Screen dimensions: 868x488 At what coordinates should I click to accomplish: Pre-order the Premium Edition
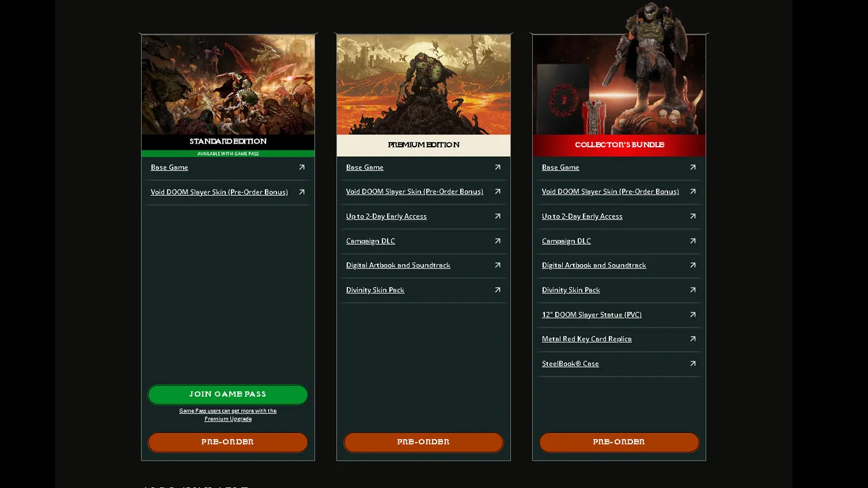point(423,442)
